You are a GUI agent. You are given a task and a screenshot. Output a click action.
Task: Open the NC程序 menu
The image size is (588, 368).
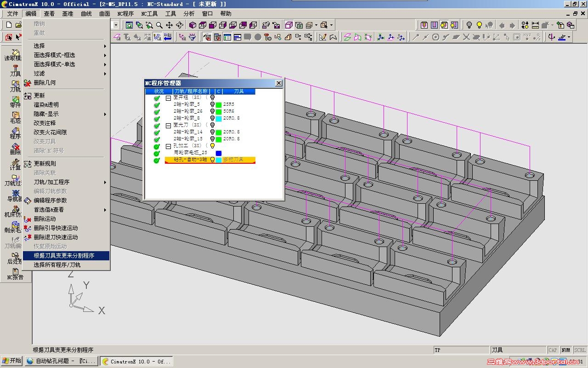click(125, 14)
